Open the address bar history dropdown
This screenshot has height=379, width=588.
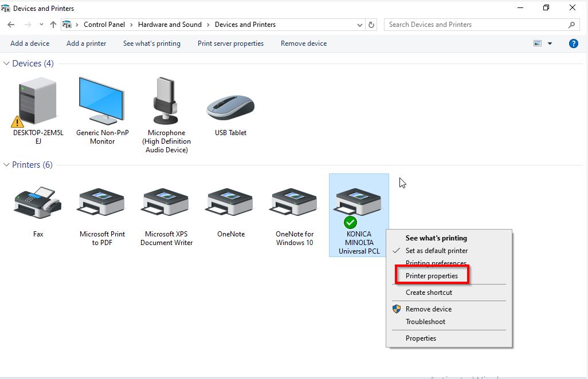(x=360, y=25)
